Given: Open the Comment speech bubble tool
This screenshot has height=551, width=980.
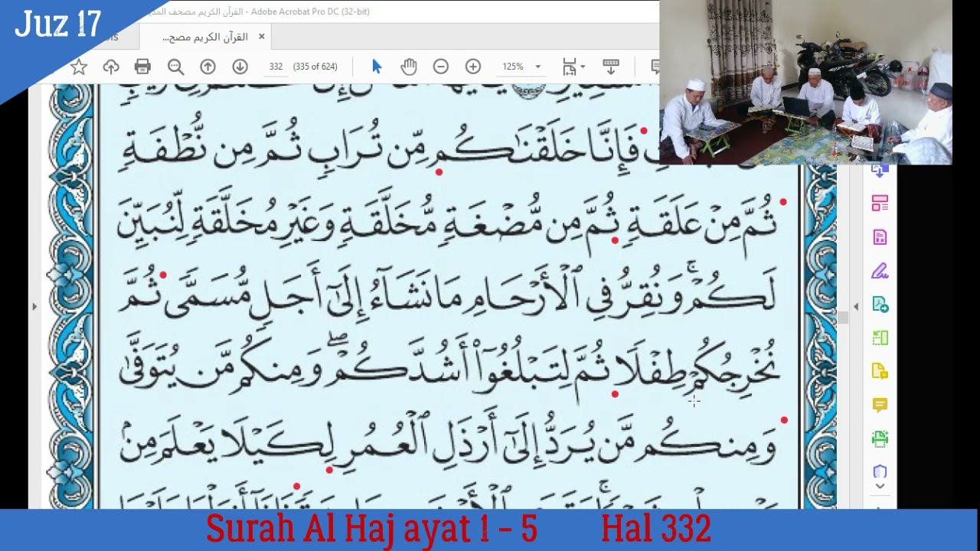Looking at the screenshot, I should pyautogui.click(x=880, y=405).
